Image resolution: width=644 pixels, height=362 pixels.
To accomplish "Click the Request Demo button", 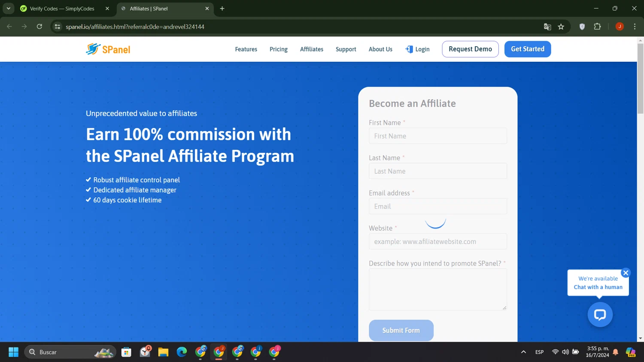I will [x=470, y=49].
